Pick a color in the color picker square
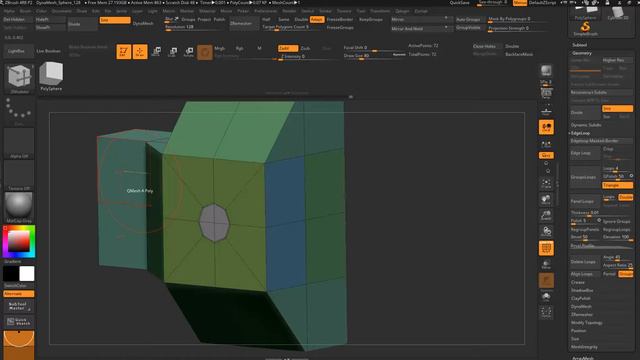 pyautogui.click(x=19, y=241)
